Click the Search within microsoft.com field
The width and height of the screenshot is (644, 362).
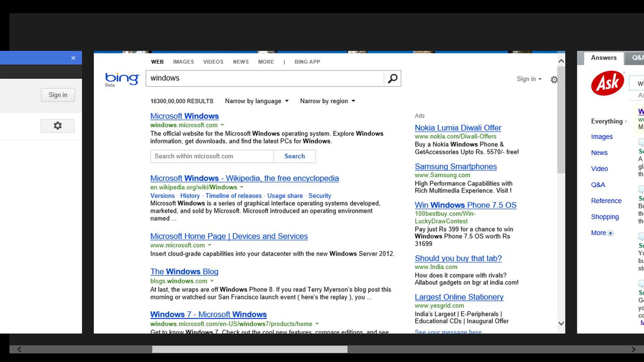212,156
